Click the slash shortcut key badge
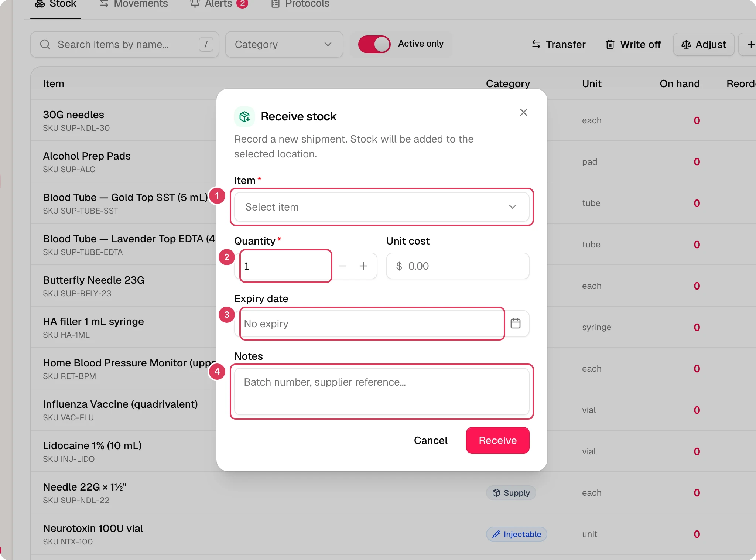Image resolution: width=756 pixels, height=560 pixels. [206, 44]
